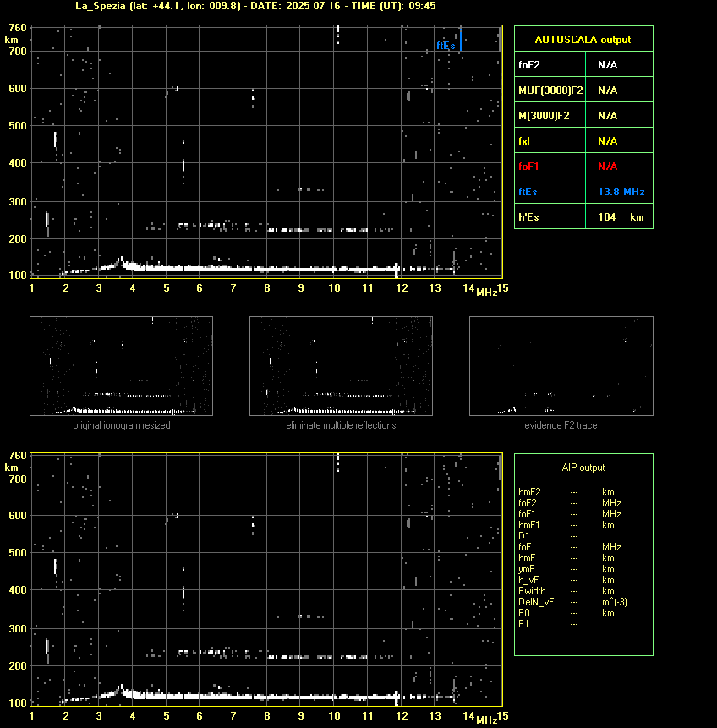Image resolution: width=717 pixels, height=728 pixels.
Task: Click the La_Spezia date and time title
Action: 255,6
